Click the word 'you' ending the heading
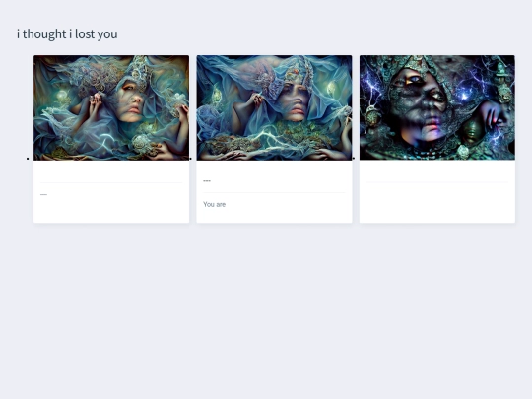 (107, 34)
